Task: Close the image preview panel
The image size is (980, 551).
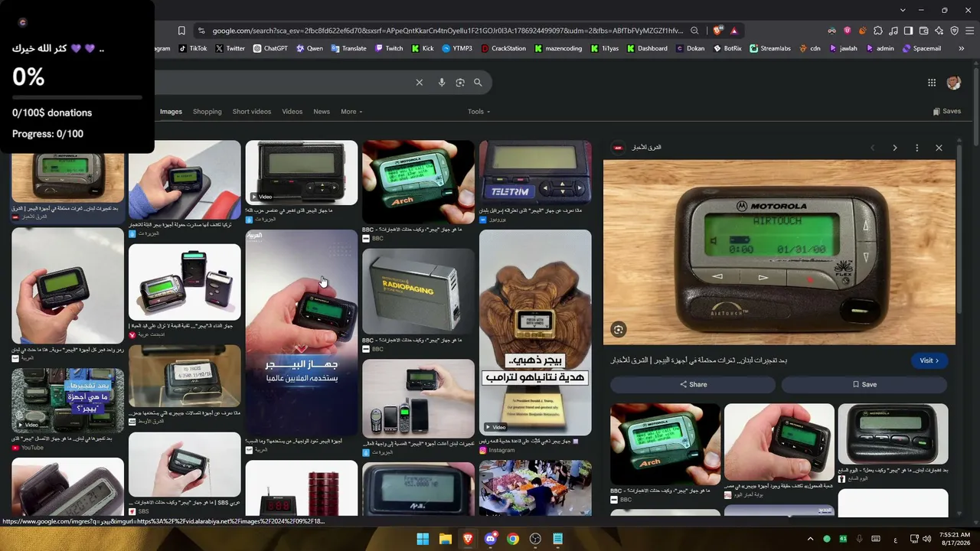Action: pyautogui.click(x=939, y=148)
